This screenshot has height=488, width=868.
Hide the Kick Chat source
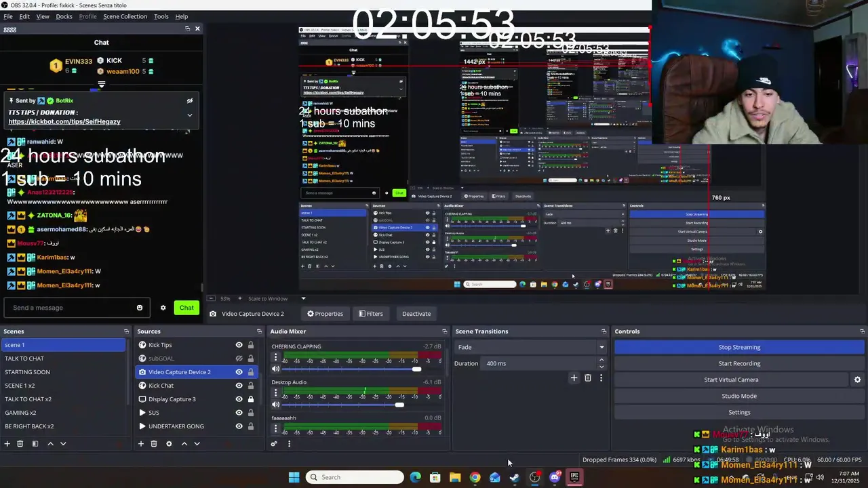tap(239, 386)
